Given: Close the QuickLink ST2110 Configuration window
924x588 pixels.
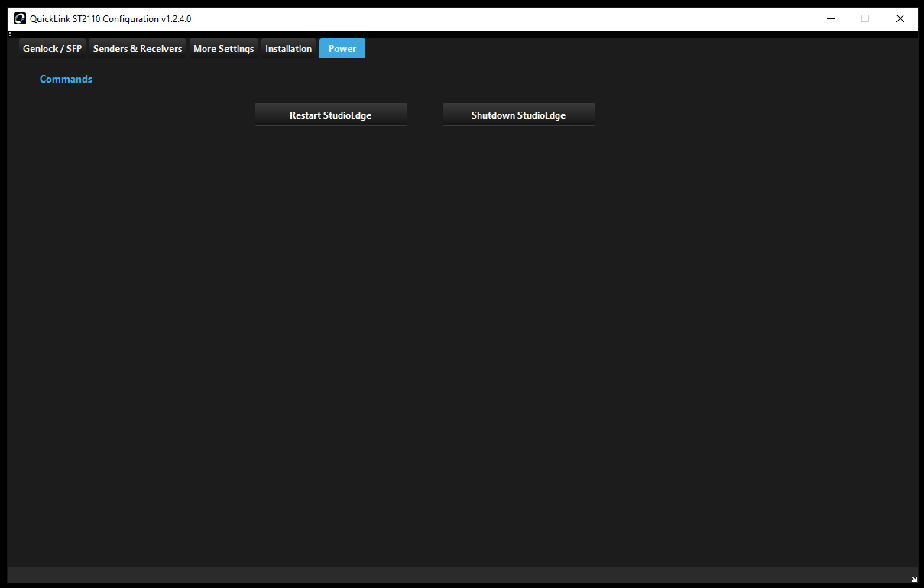Looking at the screenshot, I should coord(900,19).
